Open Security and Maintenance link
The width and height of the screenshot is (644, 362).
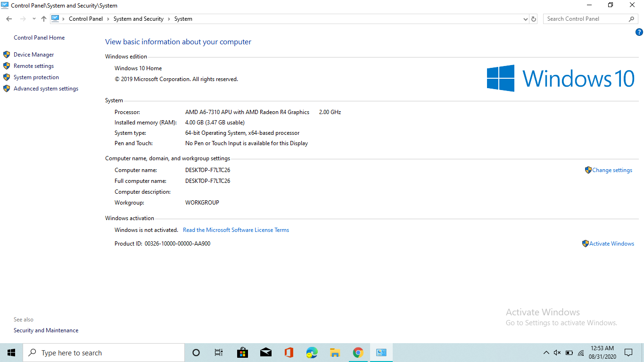(46, 330)
